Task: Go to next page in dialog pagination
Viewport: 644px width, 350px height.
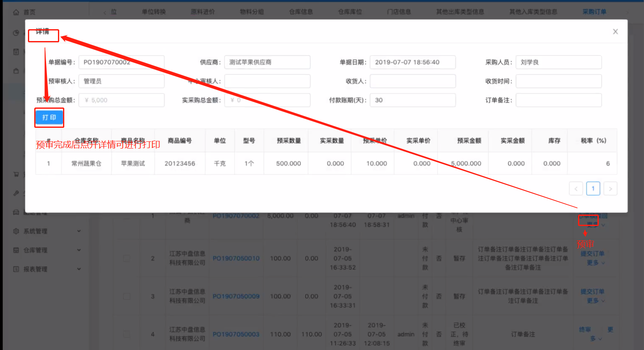Action: point(610,189)
